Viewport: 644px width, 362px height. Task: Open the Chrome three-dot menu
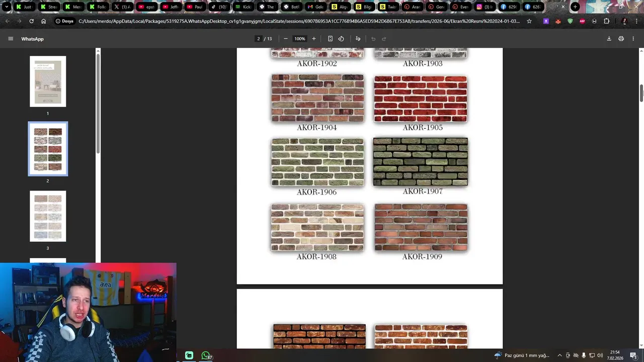[x=636, y=21]
